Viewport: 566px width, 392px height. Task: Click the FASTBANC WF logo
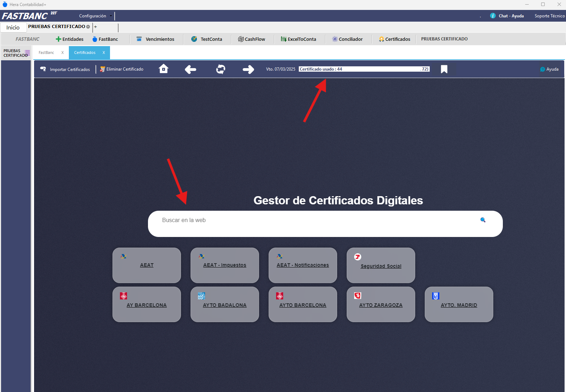(x=29, y=16)
